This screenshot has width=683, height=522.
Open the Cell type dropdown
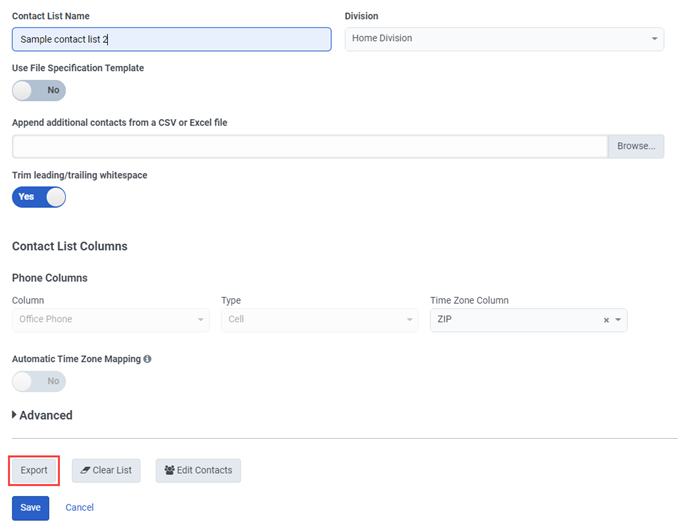320,319
